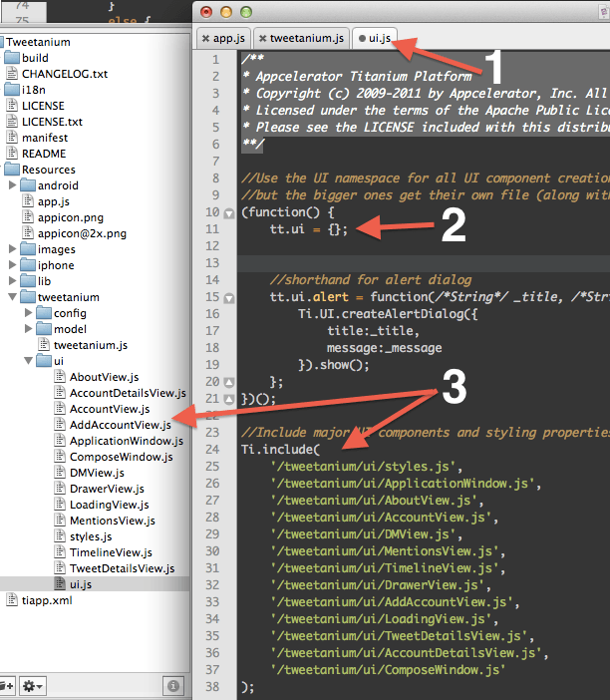Open AddAccountView.js in the file tree
Image resolution: width=610 pixels, height=700 pixels.
pos(120,425)
